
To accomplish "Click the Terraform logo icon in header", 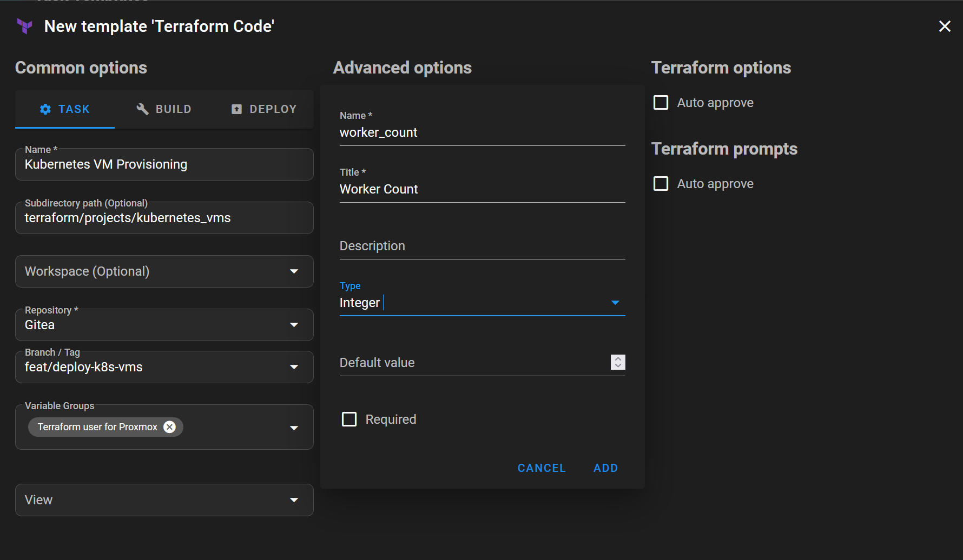I will tap(25, 26).
